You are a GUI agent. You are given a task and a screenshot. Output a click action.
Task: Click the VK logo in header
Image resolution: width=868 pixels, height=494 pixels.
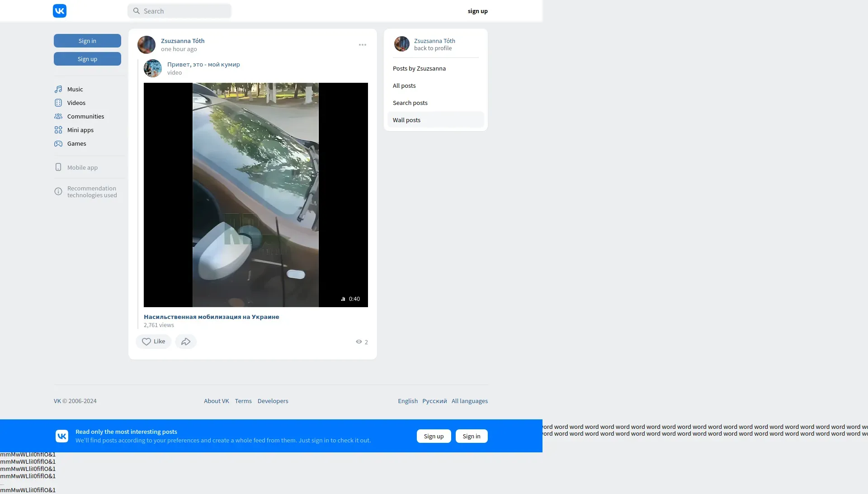60,11
